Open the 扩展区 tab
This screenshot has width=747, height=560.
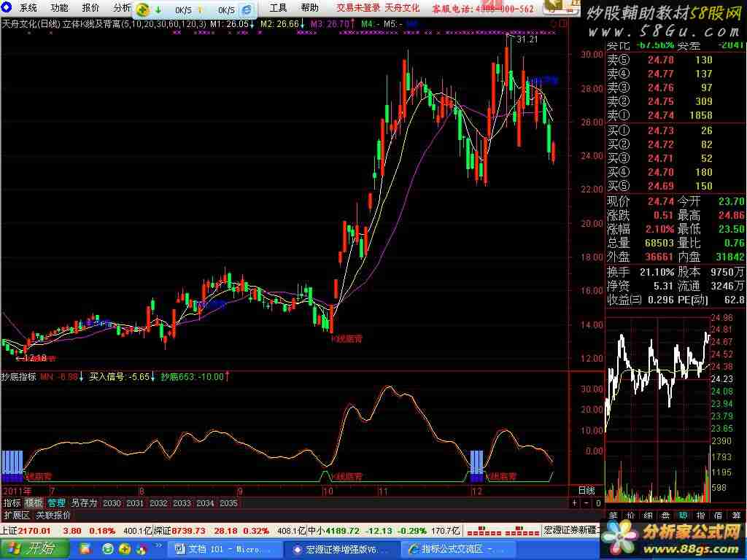coord(17,516)
